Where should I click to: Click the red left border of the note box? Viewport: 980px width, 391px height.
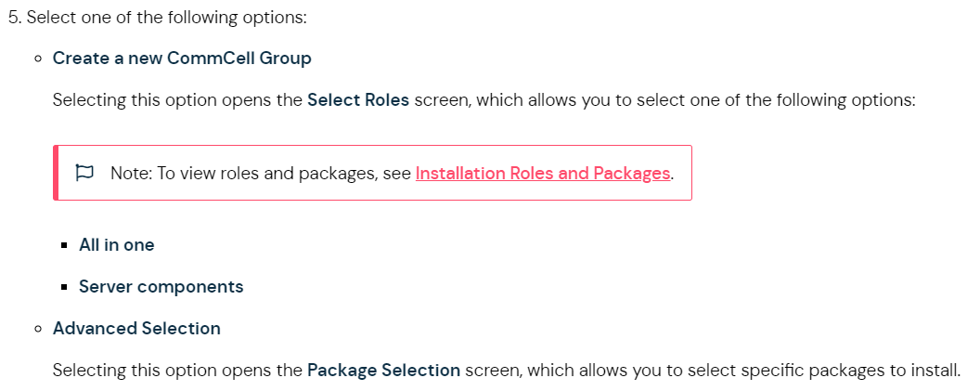[x=56, y=173]
